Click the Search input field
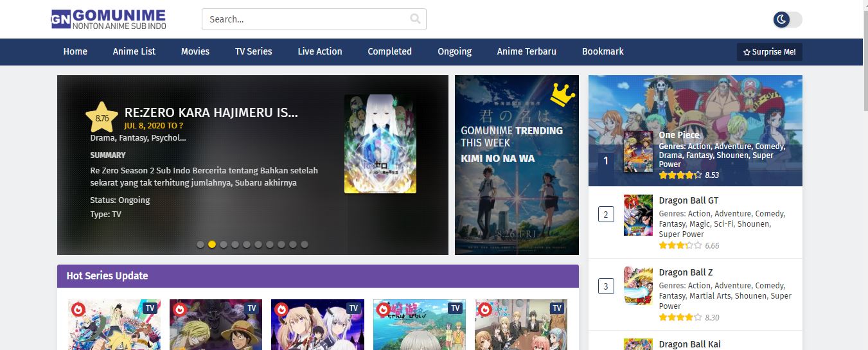This screenshot has width=868, height=350. [305, 19]
